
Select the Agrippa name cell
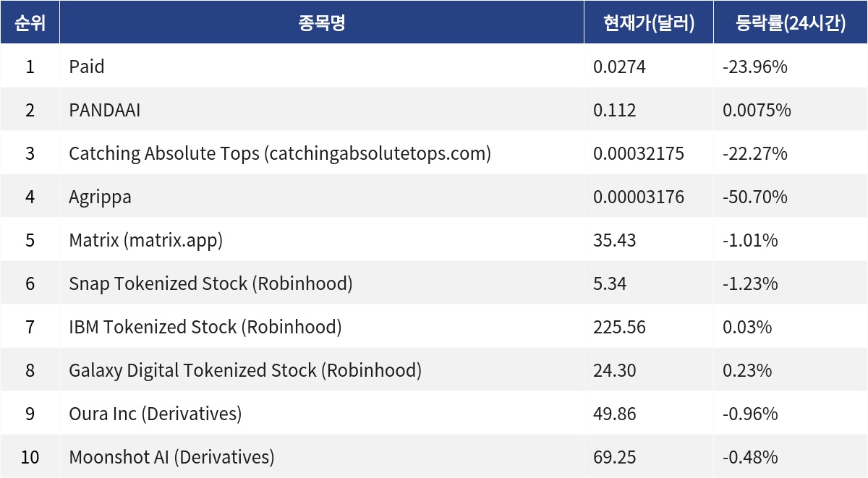click(x=322, y=197)
